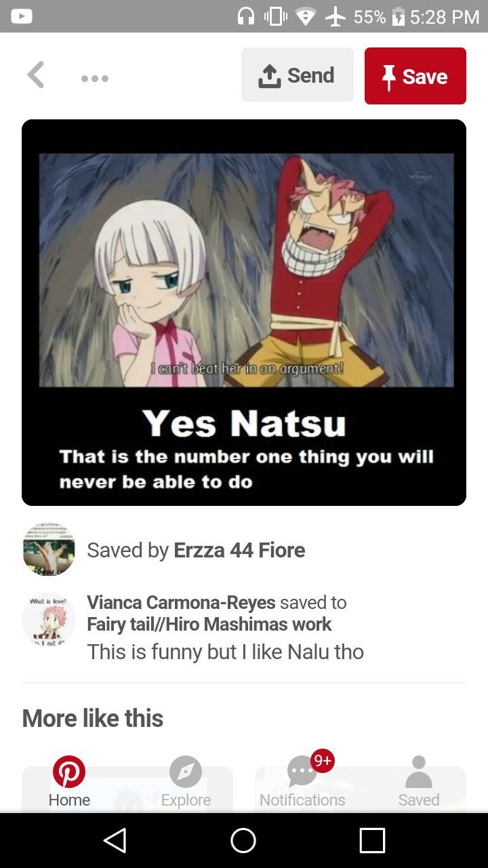488x868 pixels.
Task: Tap the comment This is funny but I like Nalu tho
Action: (226, 652)
